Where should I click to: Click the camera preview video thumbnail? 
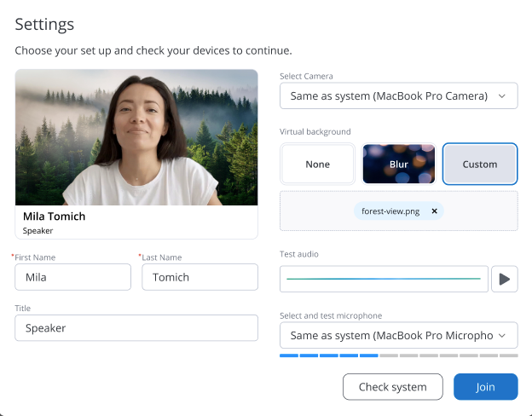136,137
